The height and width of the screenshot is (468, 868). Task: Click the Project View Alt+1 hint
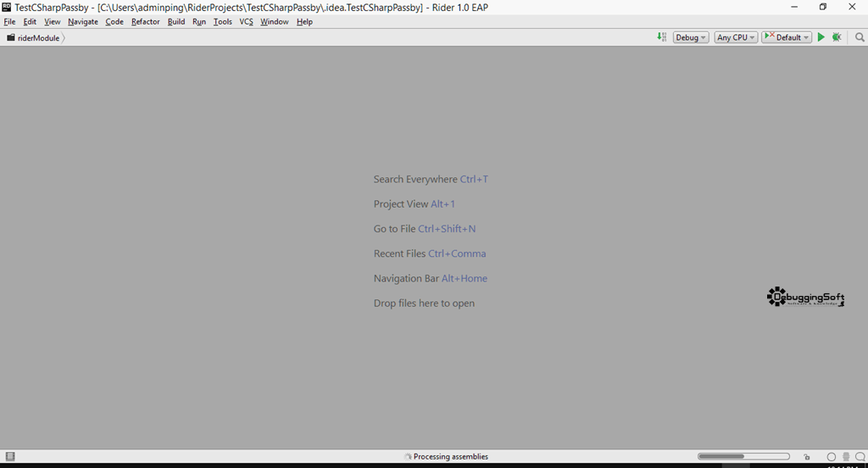coord(414,203)
